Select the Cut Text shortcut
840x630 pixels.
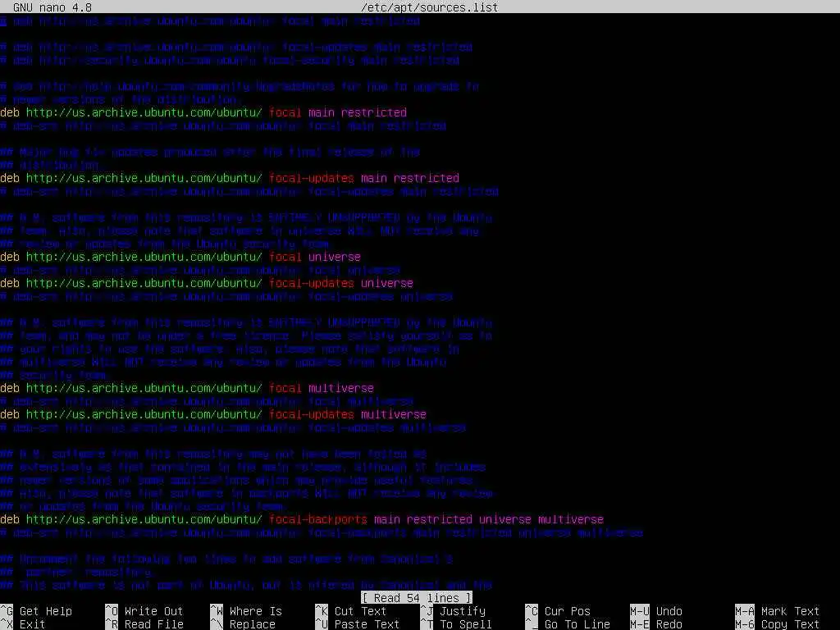[361, 611]
